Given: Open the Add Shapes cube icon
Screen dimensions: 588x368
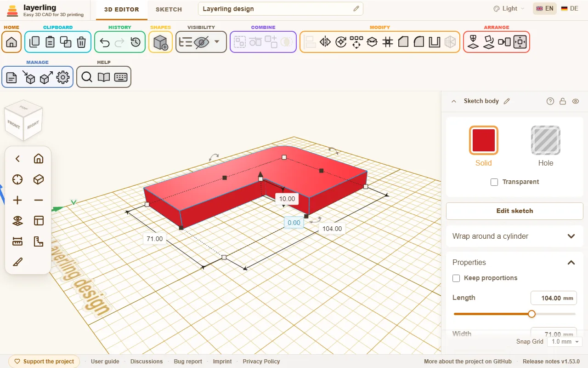Looking at the screenshot, I should (x=161, y=42).
